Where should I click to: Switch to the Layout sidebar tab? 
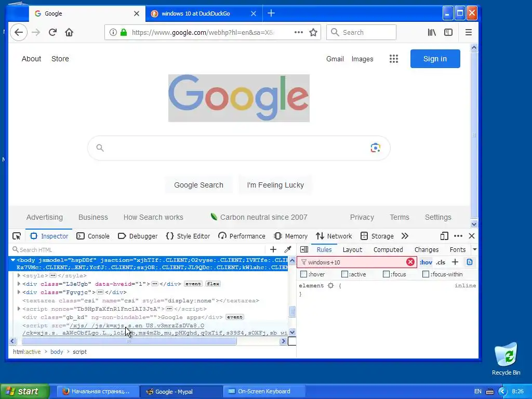point(352,250)
